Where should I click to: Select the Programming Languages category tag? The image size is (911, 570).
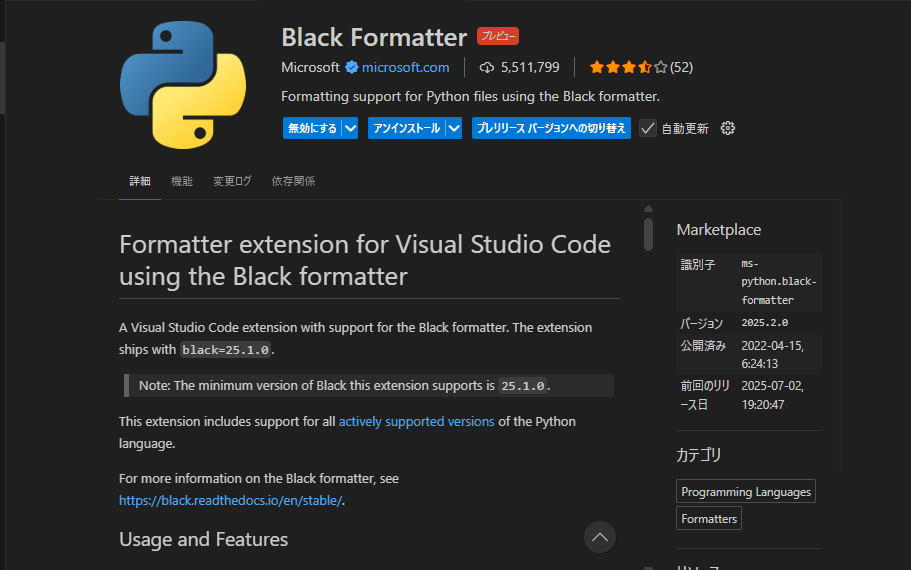coord(746,491)
